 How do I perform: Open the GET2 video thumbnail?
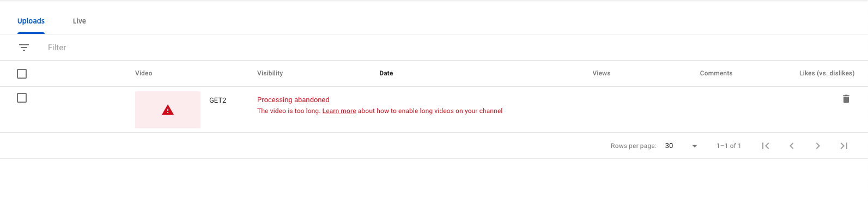(168, 110)
